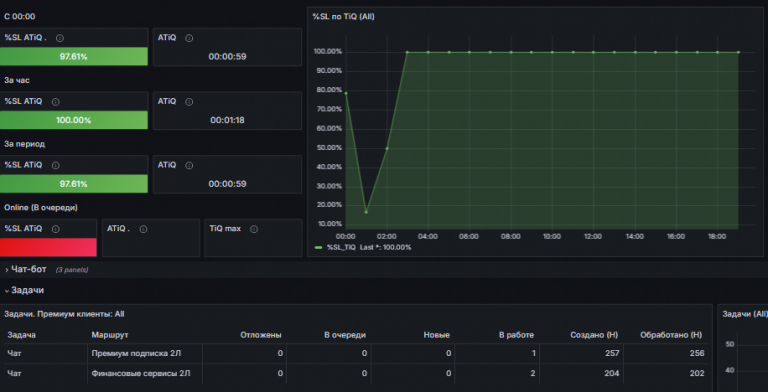
Task: Open the '%SL по TiQ (All)' panel title menu
Action: [x=343, y=17]
